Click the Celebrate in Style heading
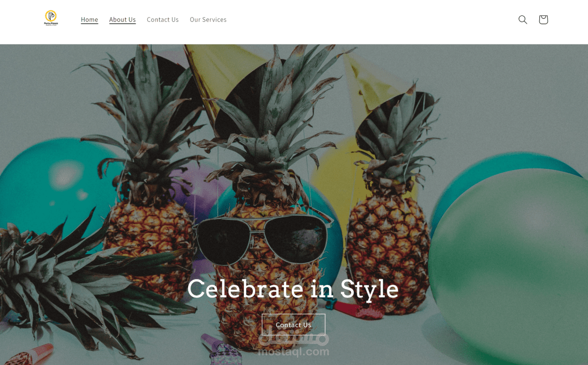Image resolution: width=588 pixels, height=365 pixels. click(293, 289)
